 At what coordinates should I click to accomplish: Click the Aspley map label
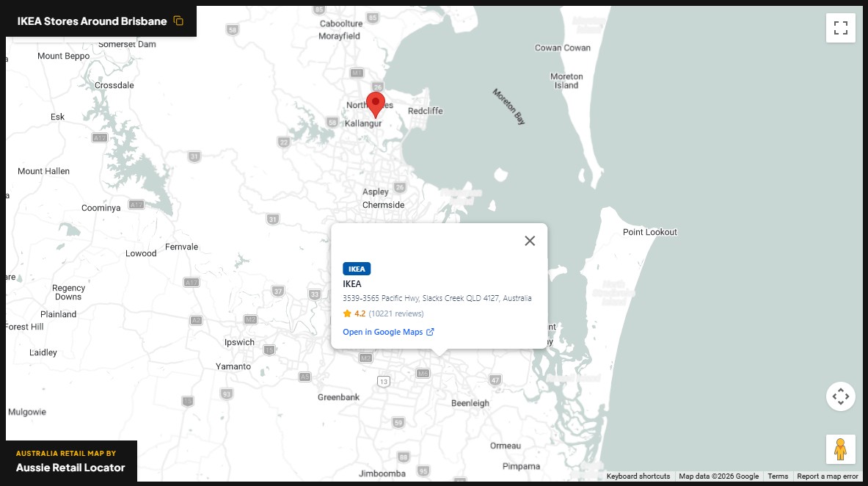[x=376, y=192]
